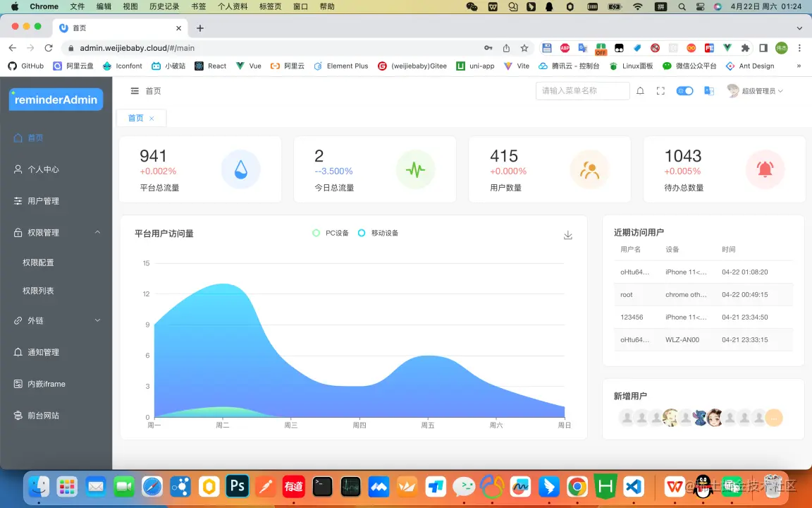The width and height of the screenshot is (812, 508).
Task: Open the Chrome extensions puzzle icon
Action: pyautogui.click(x=745, y=48)
